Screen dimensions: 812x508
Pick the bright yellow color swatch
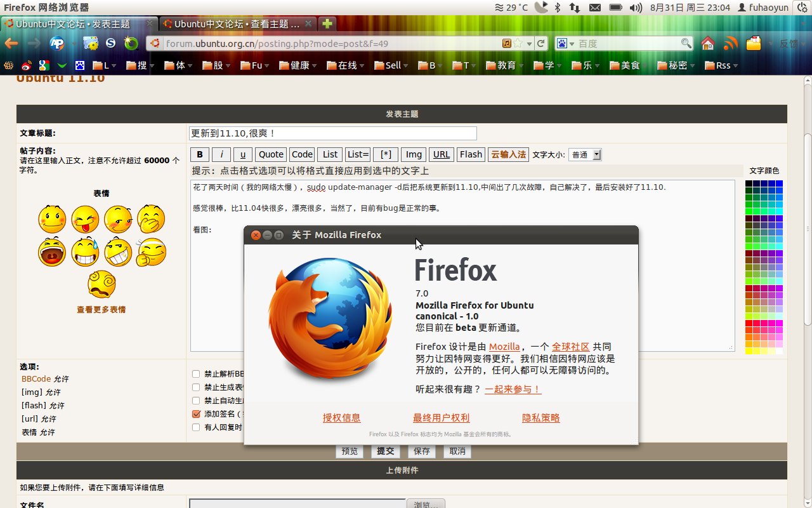pyautogui.click(x=749, y=351)
